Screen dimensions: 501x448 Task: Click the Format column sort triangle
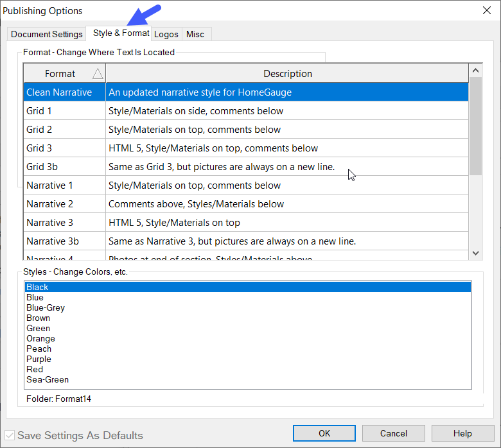point(97,74)
